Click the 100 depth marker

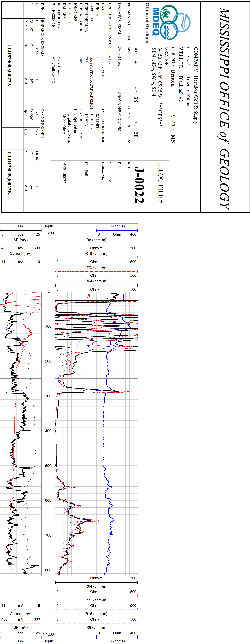(48, 326)
